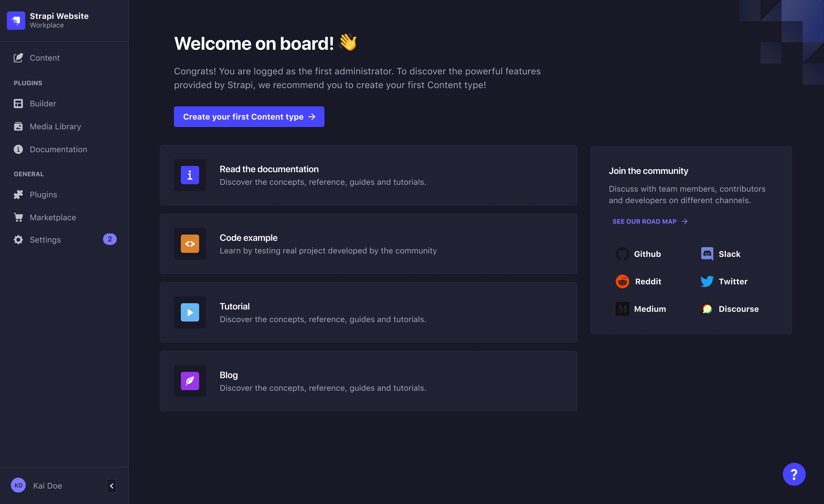Click the Settings notification badge 2
The height and width of the screenshot is (504, 824).
coord(110,239)
